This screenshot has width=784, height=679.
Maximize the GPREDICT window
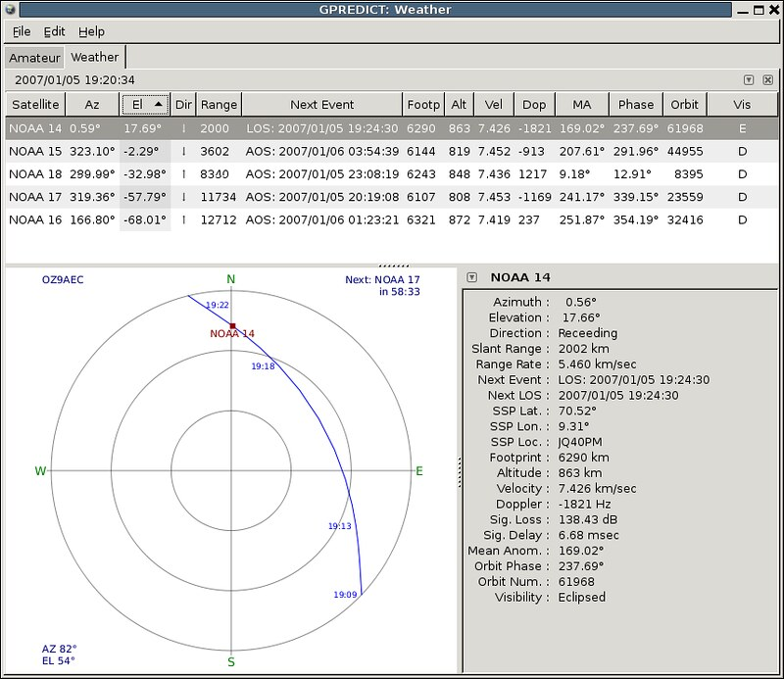coord(759,10)
